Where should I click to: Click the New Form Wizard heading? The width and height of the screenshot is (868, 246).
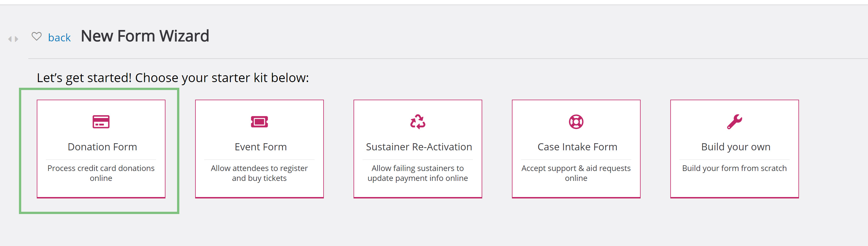[145, 36]
